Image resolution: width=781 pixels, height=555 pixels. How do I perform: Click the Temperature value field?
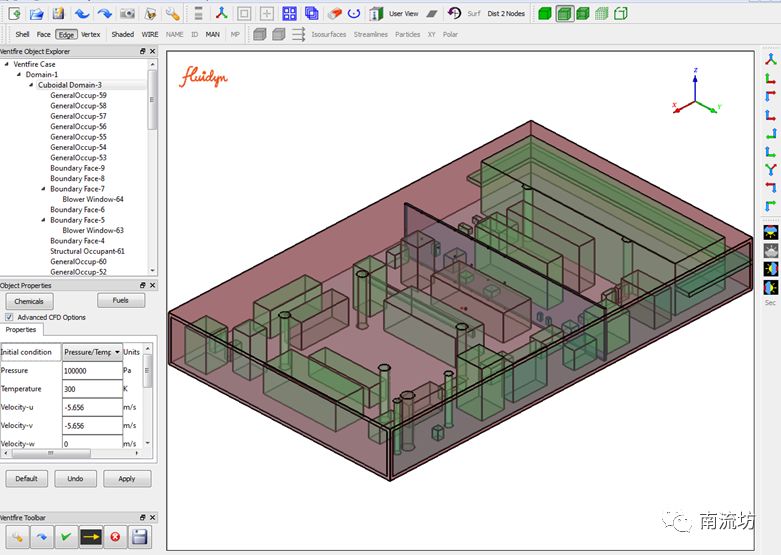tap(91, 389)
